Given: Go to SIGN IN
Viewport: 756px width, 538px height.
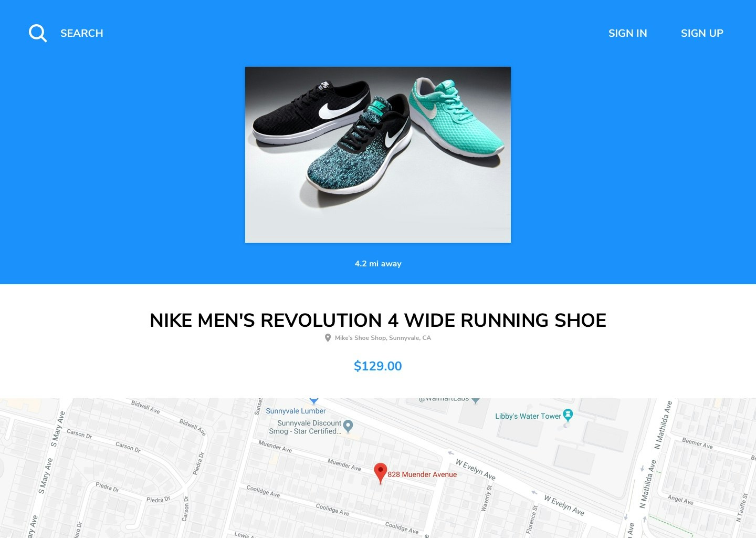Looking at the screenshot, I should click(627, 33).
